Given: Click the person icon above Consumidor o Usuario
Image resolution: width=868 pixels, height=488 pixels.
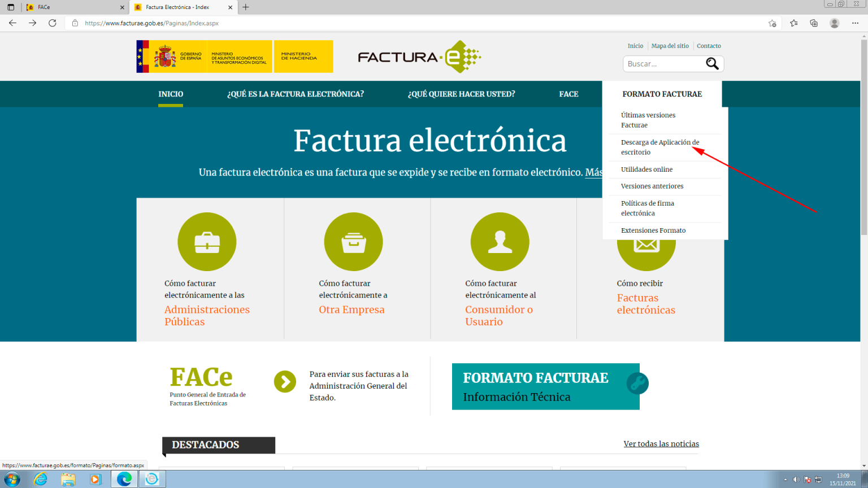Looking at the screenshot, I should [500, 241].
